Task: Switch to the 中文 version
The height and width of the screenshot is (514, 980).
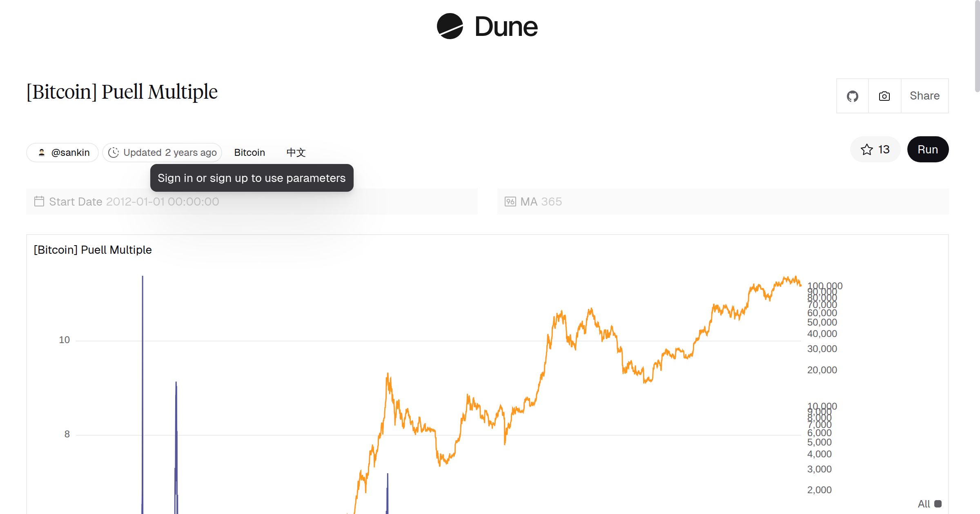Action: [x=295, y=152]
